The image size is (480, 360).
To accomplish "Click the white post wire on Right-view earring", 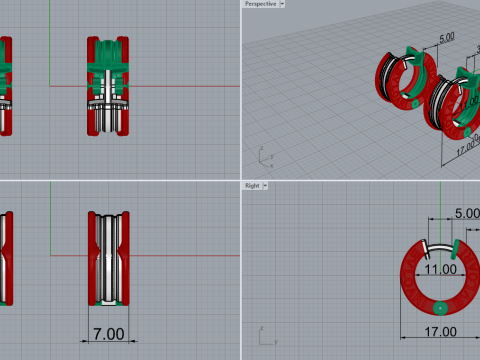I will click(x=439, y=248).
